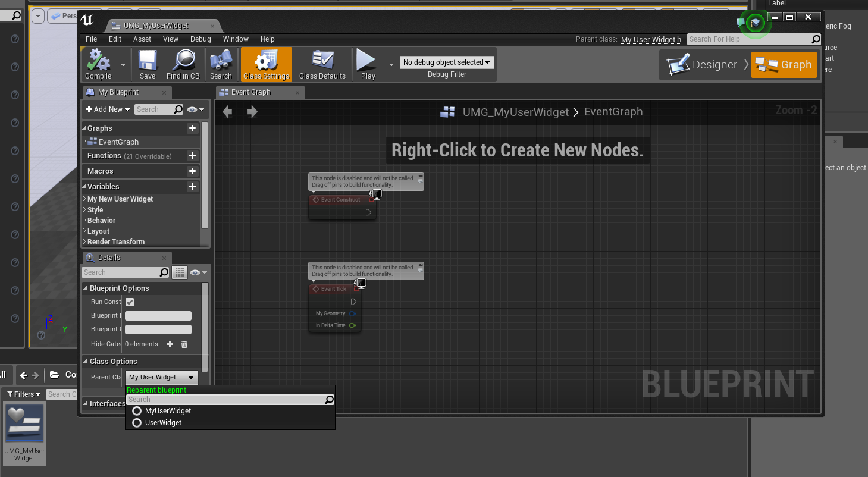Click the tutorial graduation cap icon
The height and width of the screenshot is (477, 868).
click(x=755, y=23)
